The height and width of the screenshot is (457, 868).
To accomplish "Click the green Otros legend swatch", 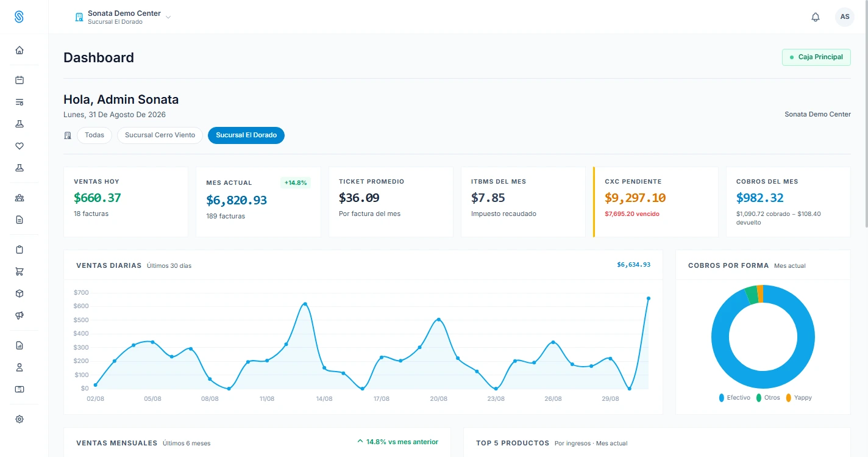I will point(759,398).
